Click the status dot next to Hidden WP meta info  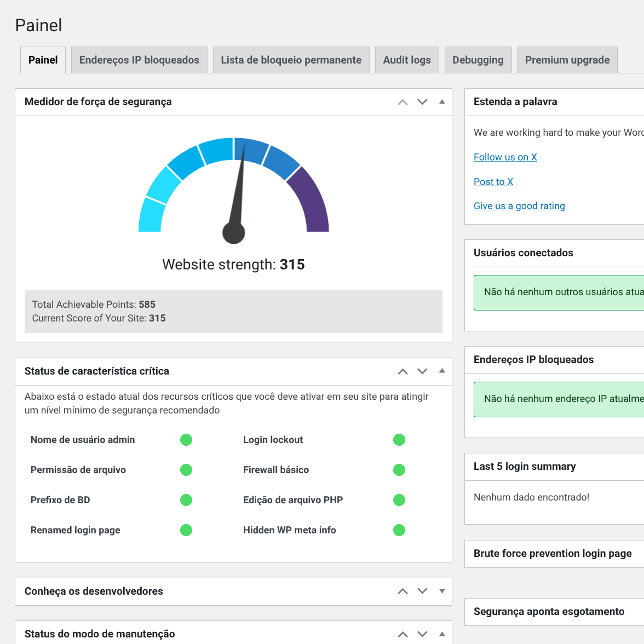pyautogui.click(x=399, y=530)
